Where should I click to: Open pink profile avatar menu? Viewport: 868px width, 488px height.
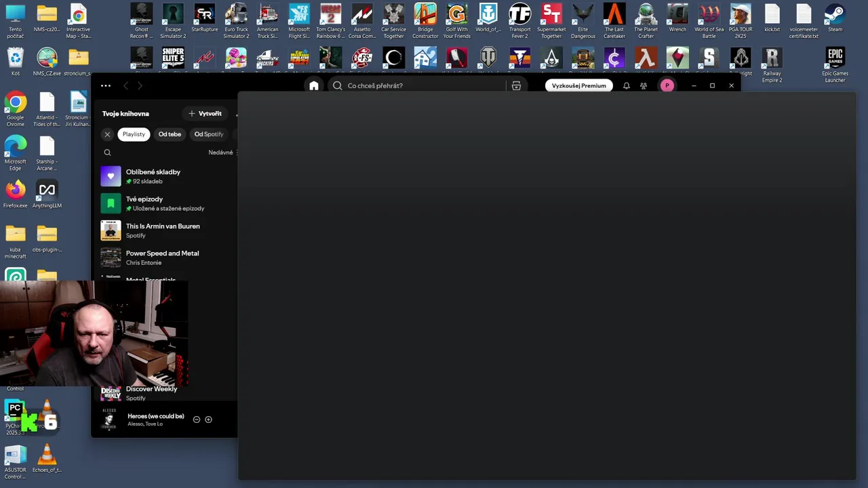[667, 85]
